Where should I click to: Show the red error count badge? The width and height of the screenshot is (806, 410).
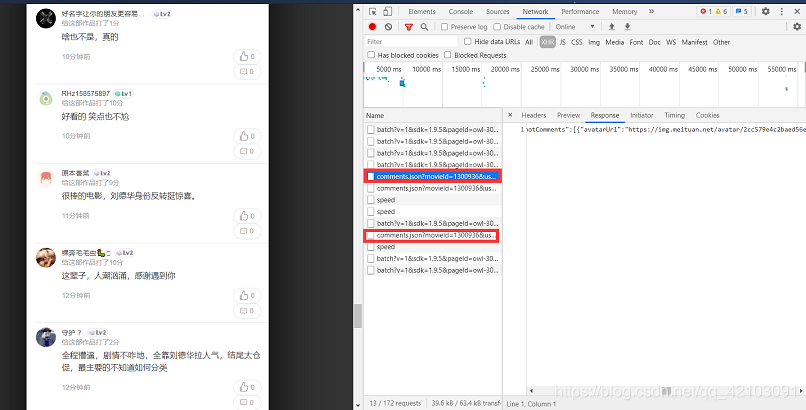pos(706,11)
